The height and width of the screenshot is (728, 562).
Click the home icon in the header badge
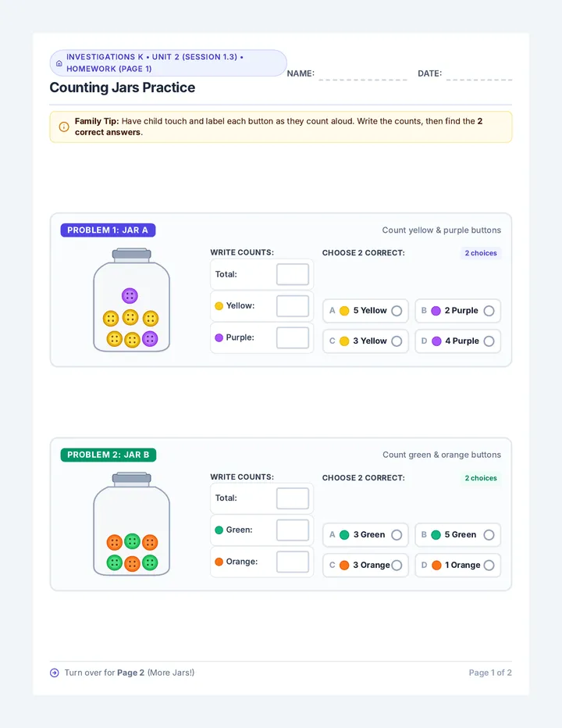59,63
